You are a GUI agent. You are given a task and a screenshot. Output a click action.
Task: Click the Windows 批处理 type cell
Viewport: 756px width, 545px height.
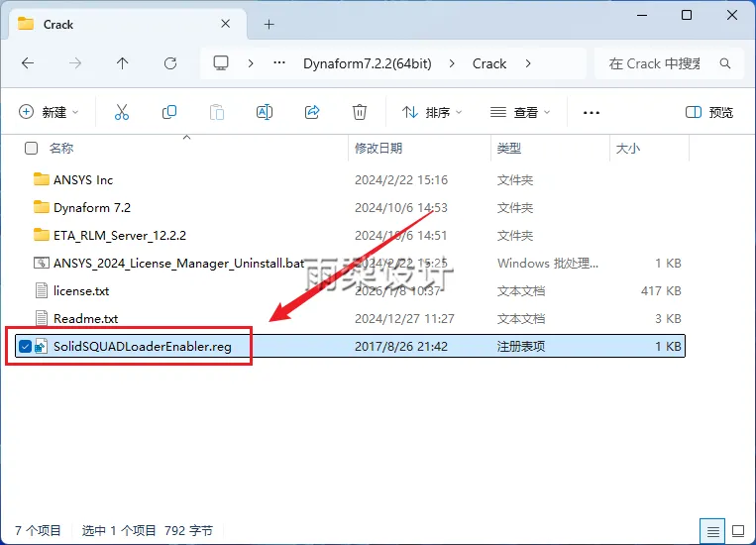tap(548, 264)
